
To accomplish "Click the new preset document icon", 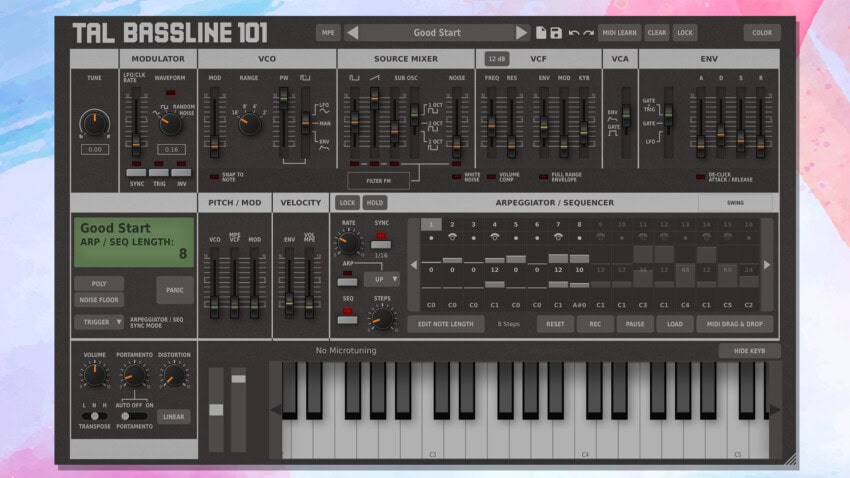I will pyautogui.click(x=540, y=33).
